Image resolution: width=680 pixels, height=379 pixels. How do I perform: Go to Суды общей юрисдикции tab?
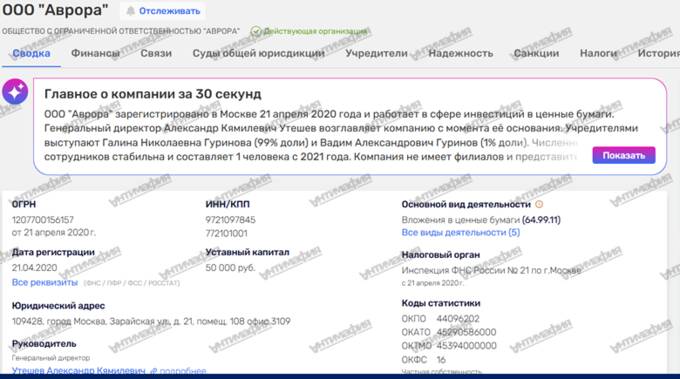(258, 53)
